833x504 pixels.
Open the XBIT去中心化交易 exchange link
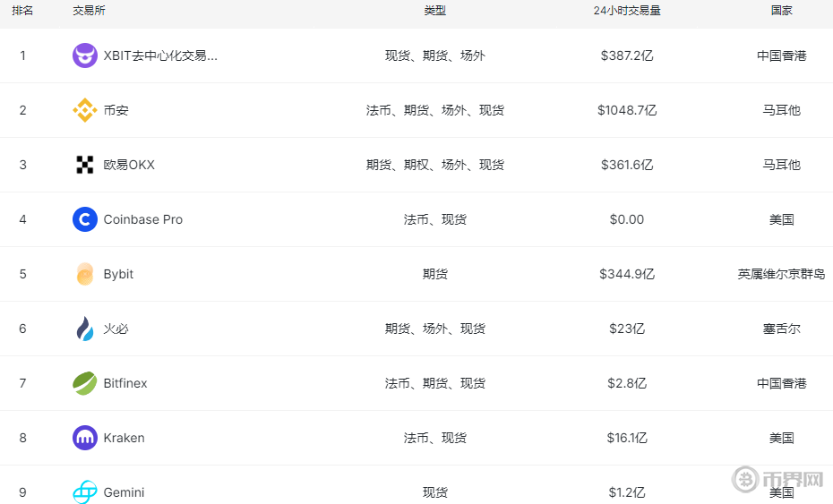coord(160,56)
